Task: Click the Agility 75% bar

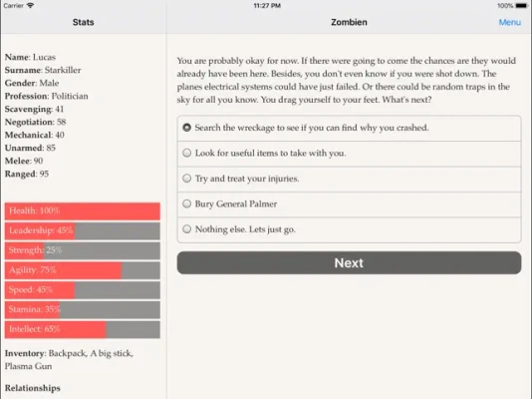Action: coord(83,270)
